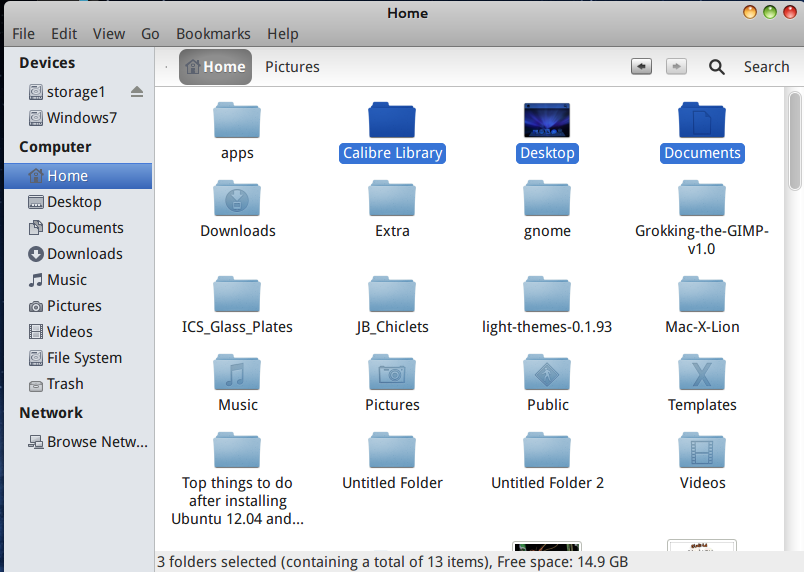Open Windows7 drive in the sidebar

click(72, 118)
